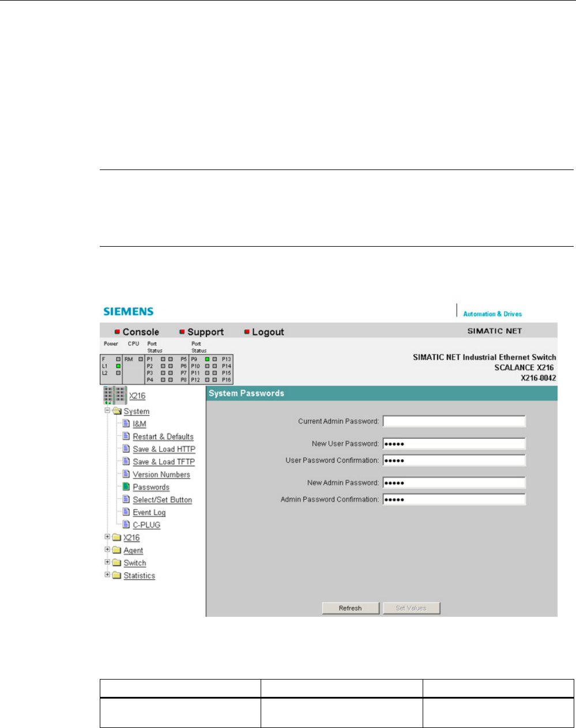Open the Support link in top bar
Image resolution: width=576 pixels, height=728 pixels.
pyautogui.click(x=205, y=332)
